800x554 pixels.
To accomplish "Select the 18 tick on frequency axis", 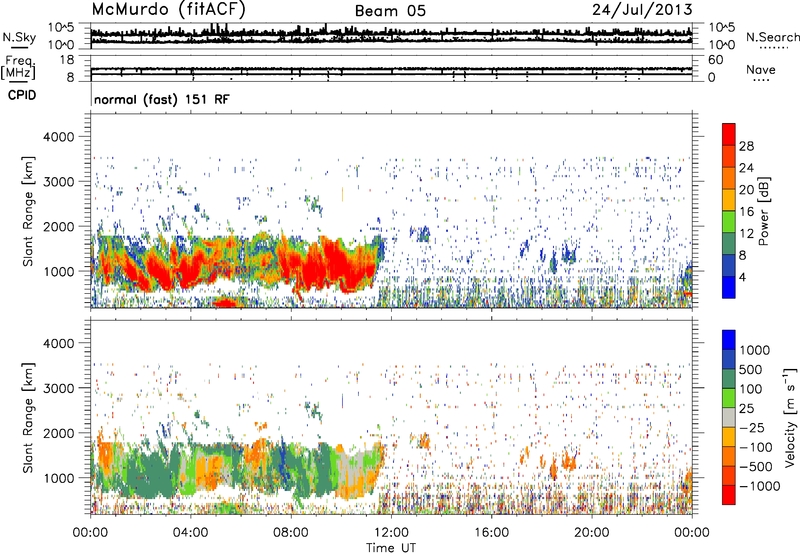I will (67, 60).
